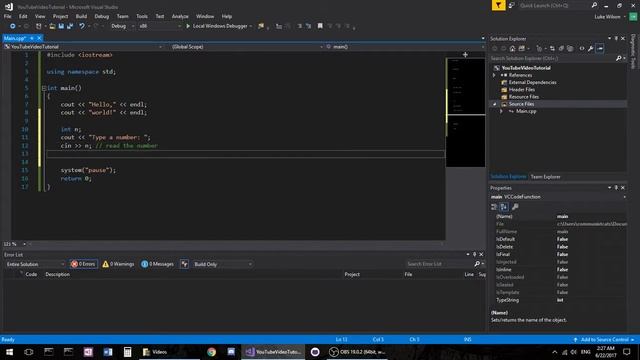
Task: Open the YouTubeVideoTutorial project scope dropdown
Action: [x=83, y=47]
